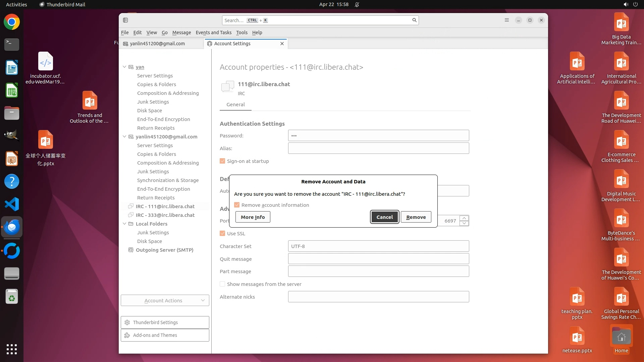Click the Outgoing Server (SMTP) icon
Image resolution: width=644 pixels, height=362 pixels.
click(x=131, y=250)
